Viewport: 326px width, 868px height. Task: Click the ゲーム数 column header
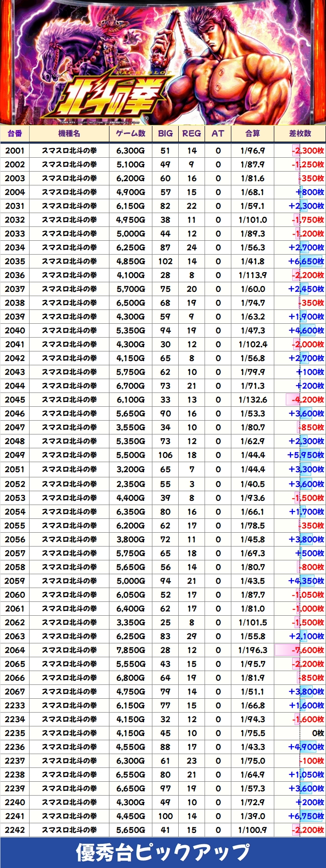point(131,133)
